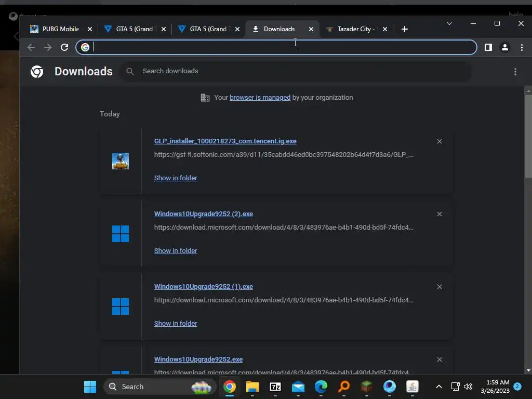Open the notification badge showing 2
Screen dimensions: 532x399
[x=517, y=387]
